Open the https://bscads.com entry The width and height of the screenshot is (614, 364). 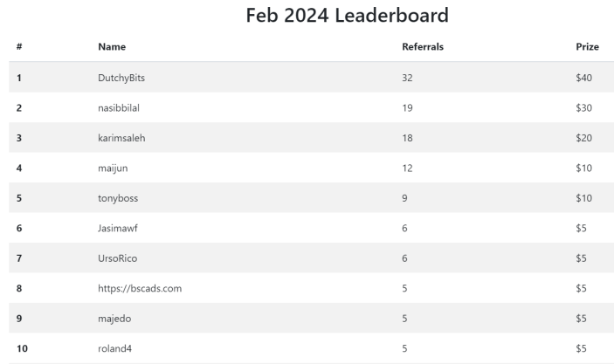140,288
